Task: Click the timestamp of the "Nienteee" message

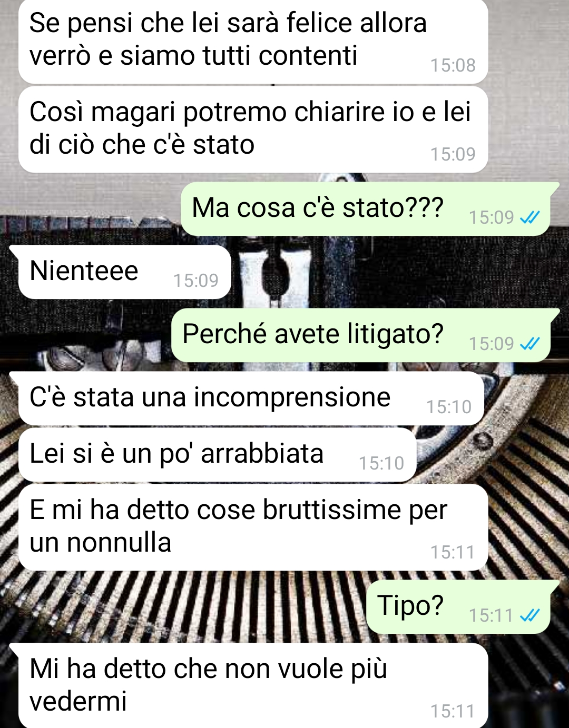Action: 195,281
